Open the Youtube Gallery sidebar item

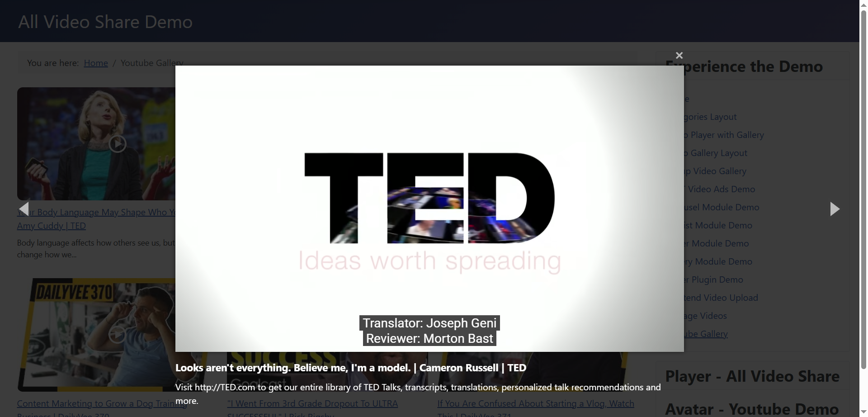[x=706, y=334]
